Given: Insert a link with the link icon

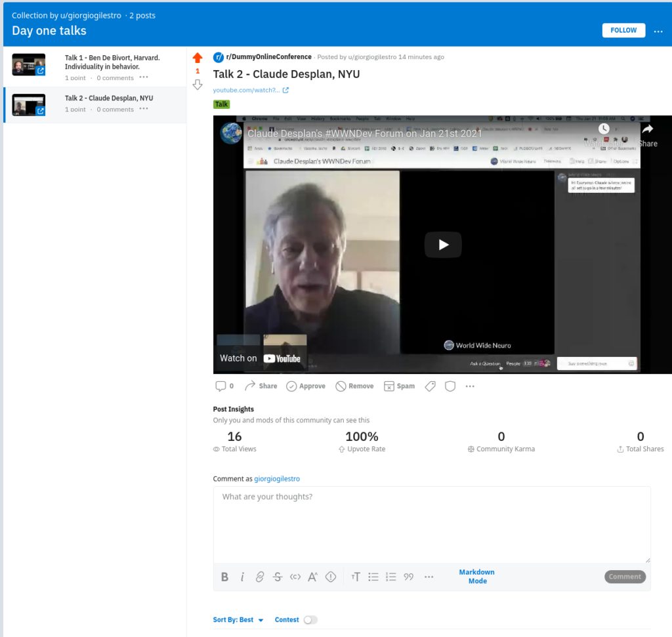Looking at the screenshot, I should tap(260, 577).
